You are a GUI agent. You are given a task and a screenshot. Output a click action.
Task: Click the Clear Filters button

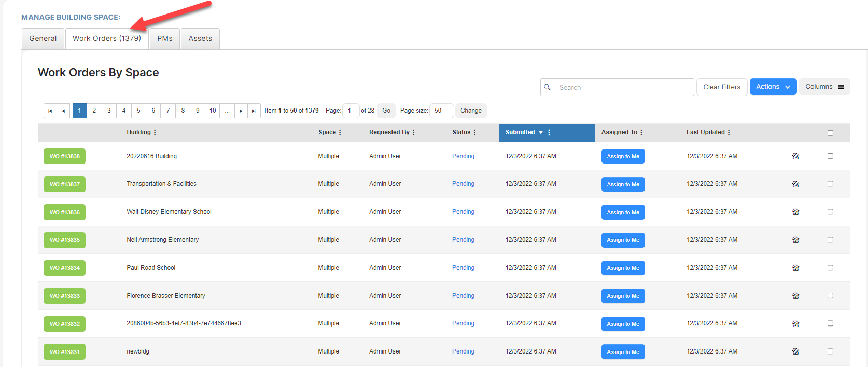[x=722, y=87]
